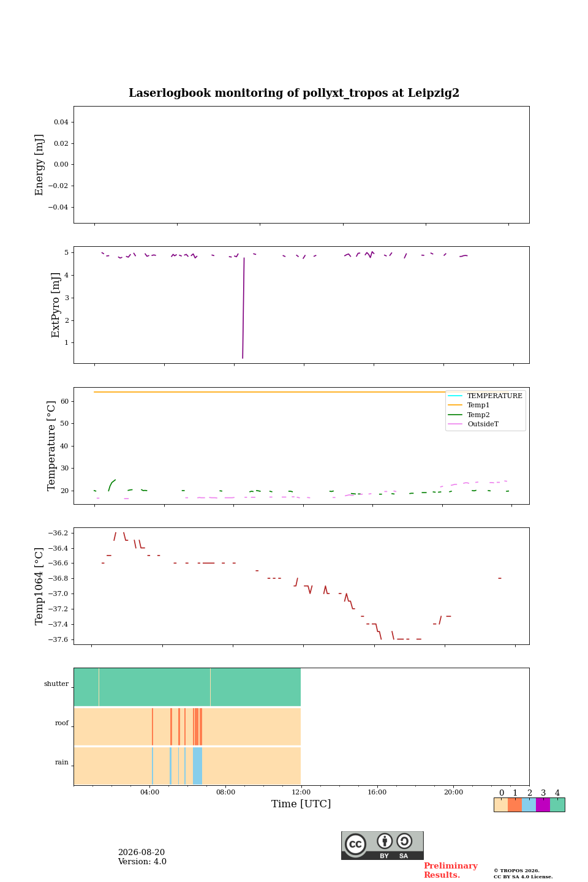Click the 16:00 time tick label

pos(377,793)
